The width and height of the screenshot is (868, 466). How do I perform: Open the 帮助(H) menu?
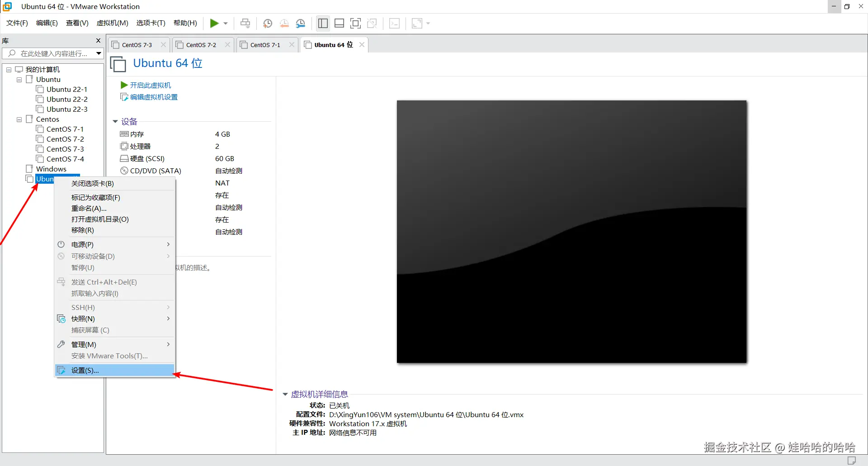point(185,23)
